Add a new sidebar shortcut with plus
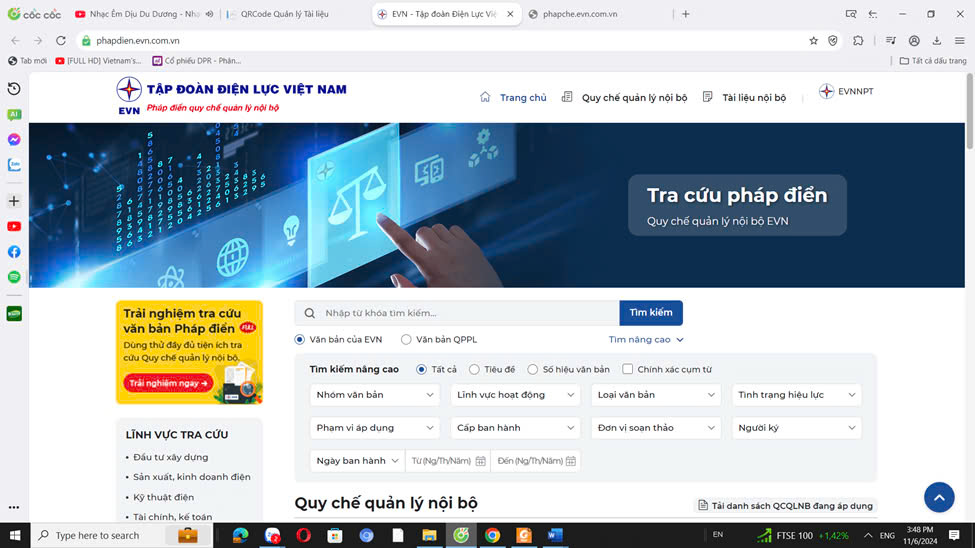 pyautogui.click(x=14, y=201)
